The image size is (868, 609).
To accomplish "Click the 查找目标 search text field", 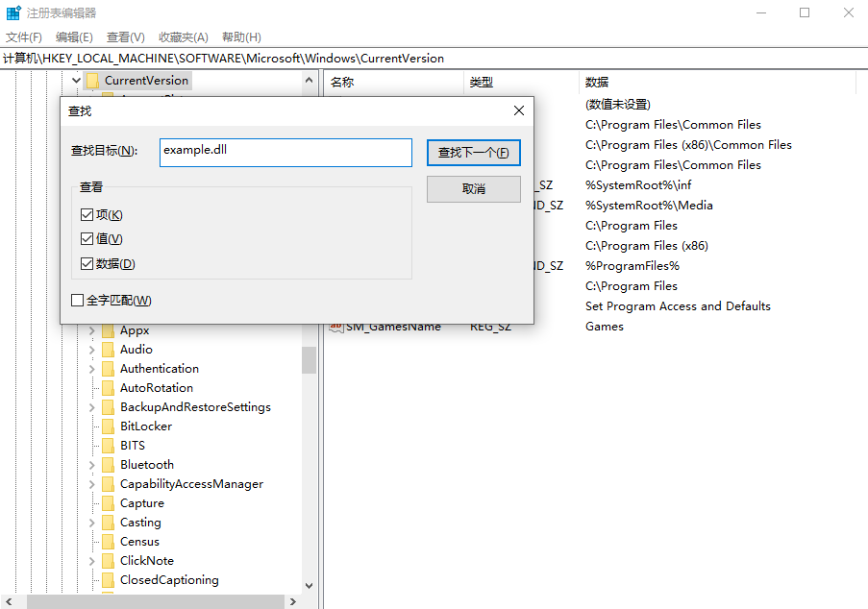I will click(x=285, y=152).
